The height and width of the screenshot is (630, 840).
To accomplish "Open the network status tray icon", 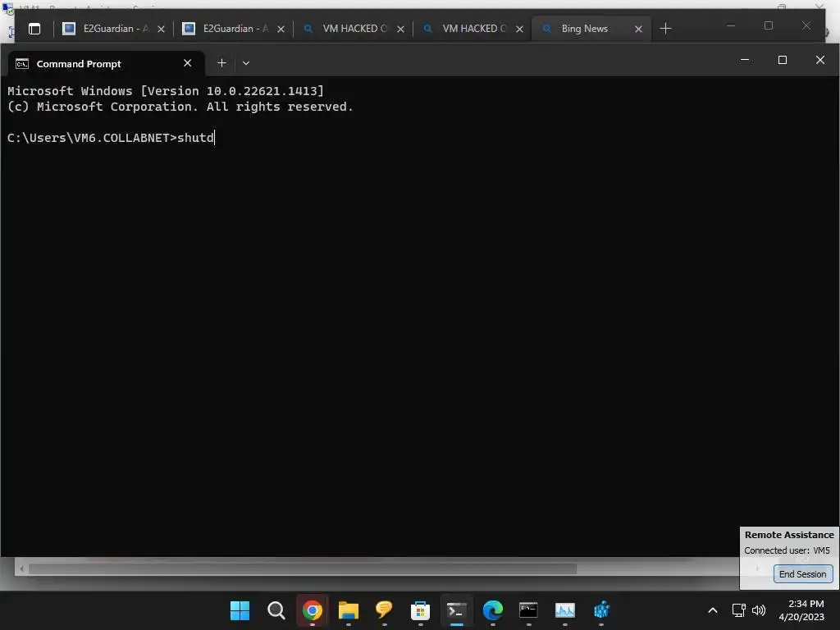I will click(739, 610).
